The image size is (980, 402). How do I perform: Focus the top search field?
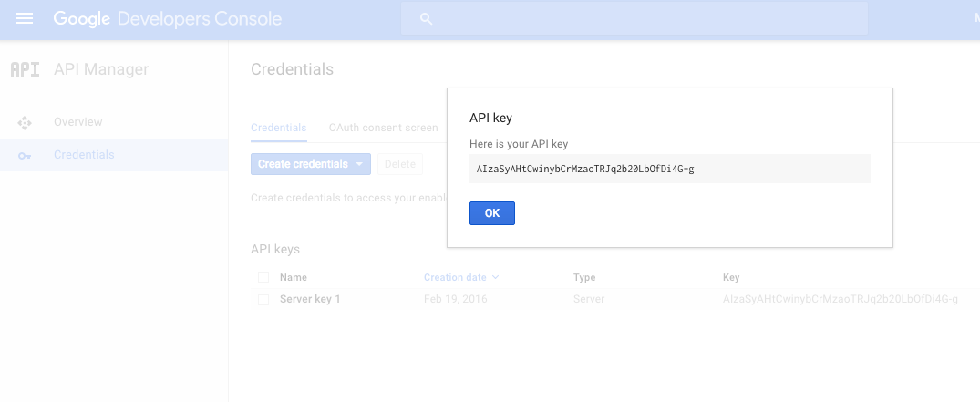[634, 19]
